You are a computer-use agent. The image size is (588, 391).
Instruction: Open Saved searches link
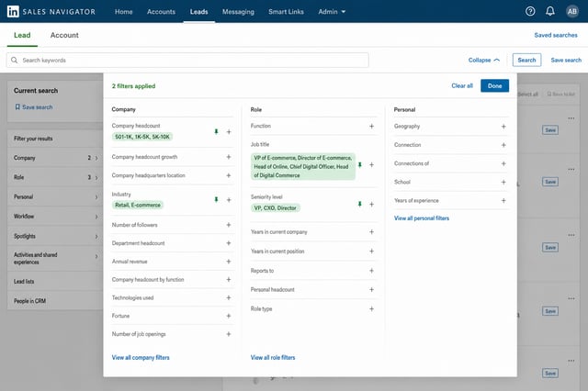556,35
